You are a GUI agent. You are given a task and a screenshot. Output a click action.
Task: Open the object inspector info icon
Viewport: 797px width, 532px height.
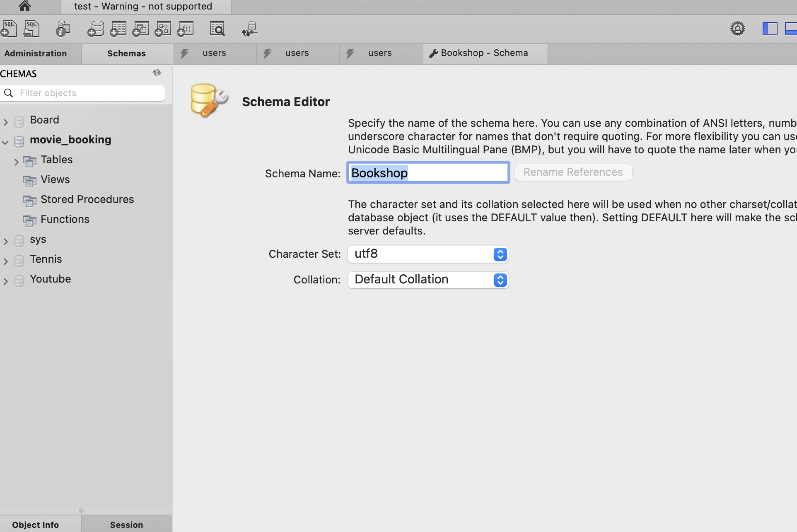(63, 29)
